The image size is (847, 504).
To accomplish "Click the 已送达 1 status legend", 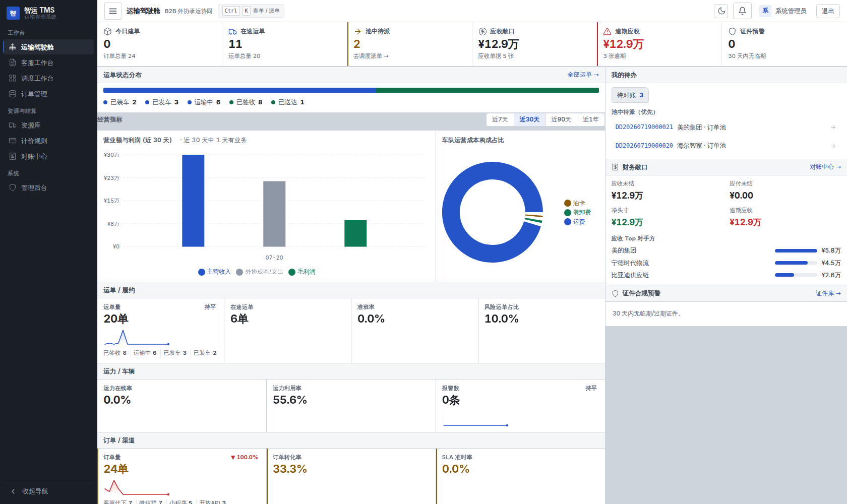I will pyautogui.click(x=288, y=102).
